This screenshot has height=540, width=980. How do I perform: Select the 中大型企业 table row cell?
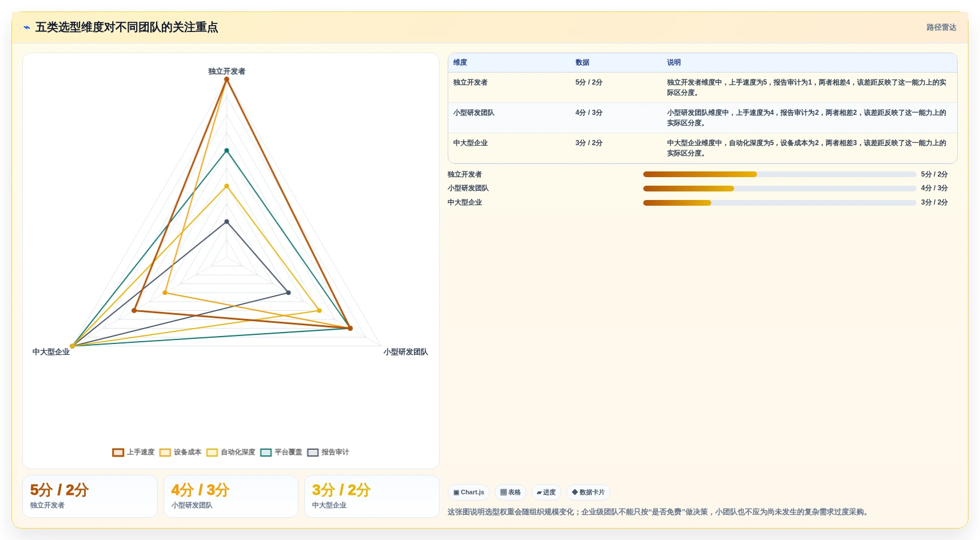[x=471, y=143]
